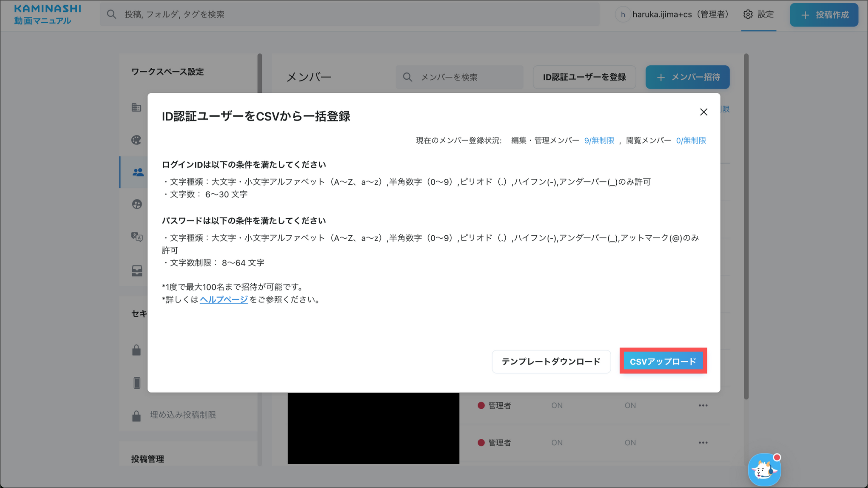Click the テンプレートダウンロード button
Image resolution: width=868 pixels, height=488 pixels.
click(551, 361)
